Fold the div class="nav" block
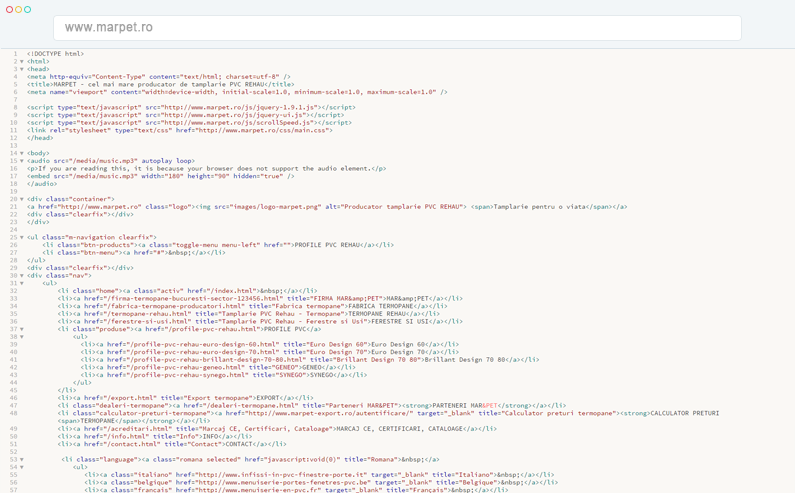The height and width of the screenshot is (493, 795). (22, 275)
